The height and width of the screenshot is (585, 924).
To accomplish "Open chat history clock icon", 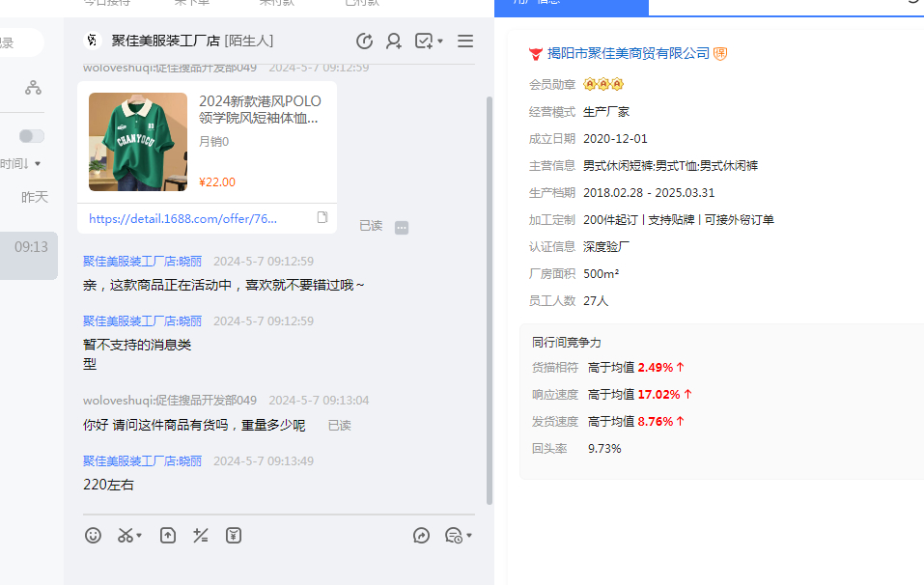I will point(364,41).
